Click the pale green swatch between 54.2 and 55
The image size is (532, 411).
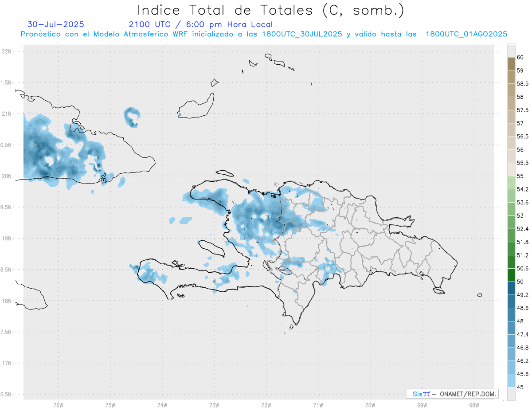point(511,183)
